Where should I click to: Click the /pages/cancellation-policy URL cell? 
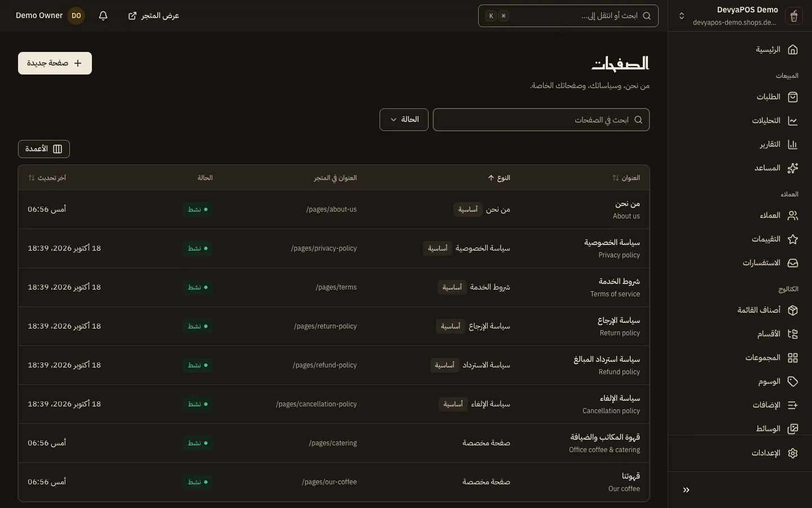316,404
